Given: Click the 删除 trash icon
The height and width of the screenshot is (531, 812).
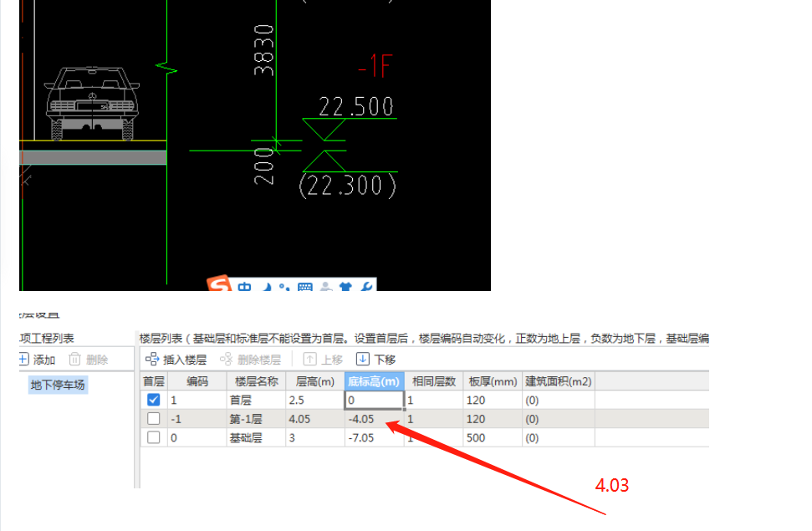Looking at the screenshot, I should pyautogui.click(x=74, y=359).
